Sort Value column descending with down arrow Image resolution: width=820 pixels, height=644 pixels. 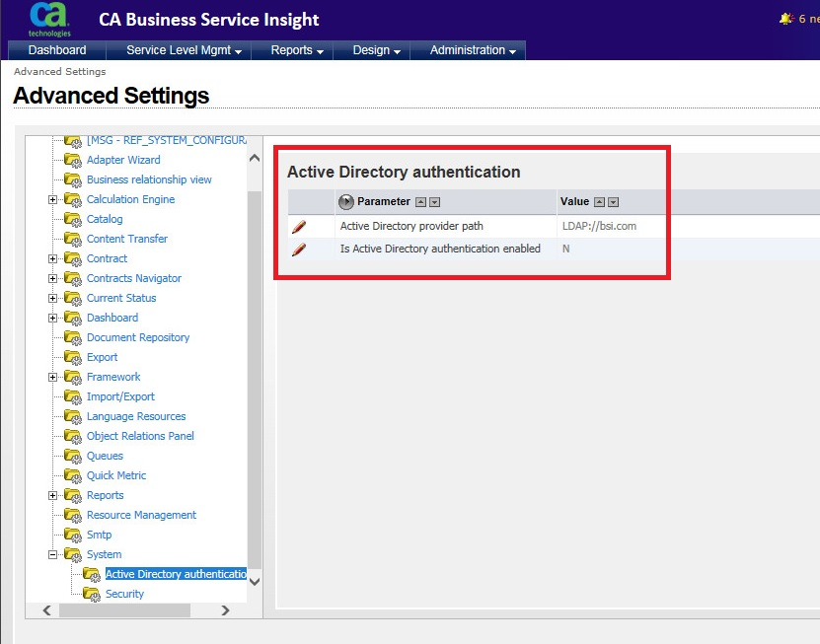coord(613,202)
